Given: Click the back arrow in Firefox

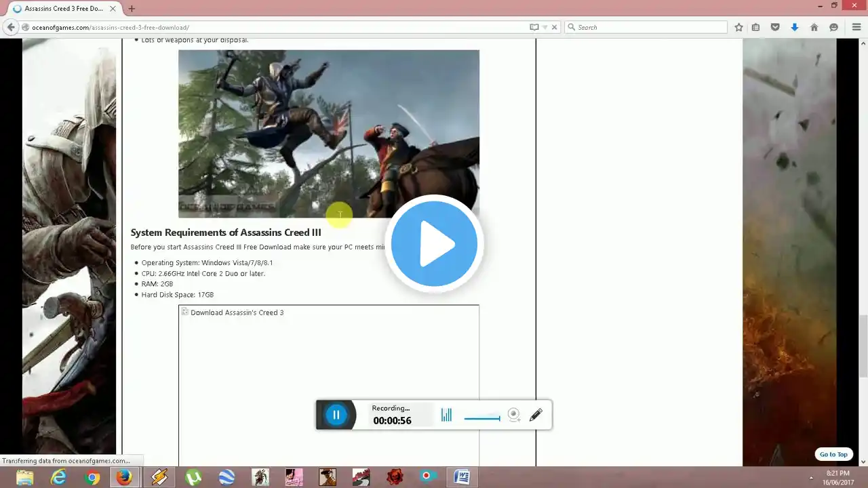Looking at the screenshot, I should (x=10, y=27).
